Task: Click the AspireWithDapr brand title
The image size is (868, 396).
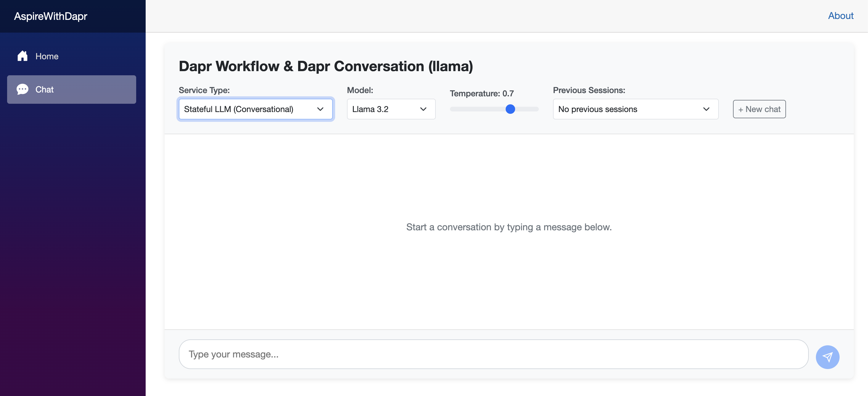Action: 51,16
